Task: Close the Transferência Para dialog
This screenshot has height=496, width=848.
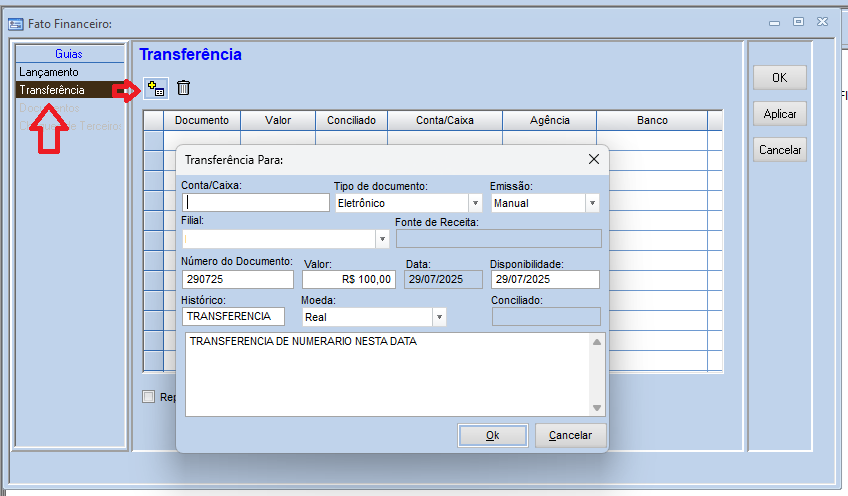Action: 593,159
